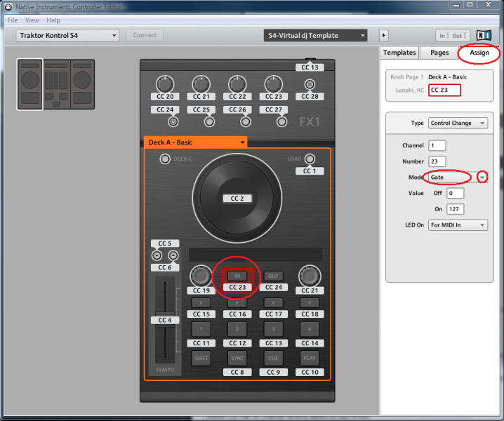504x421 pixels.
Task: Click the FX mode button above CC 28
Action: click(x=310, y=84)
